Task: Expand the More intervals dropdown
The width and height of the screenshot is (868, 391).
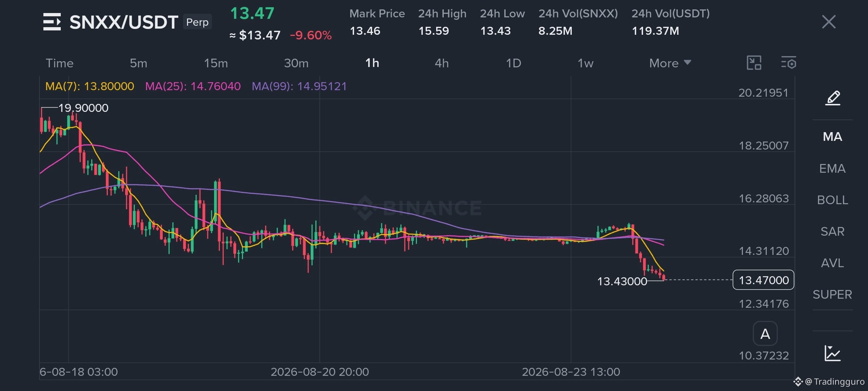Action: [670, 63]
